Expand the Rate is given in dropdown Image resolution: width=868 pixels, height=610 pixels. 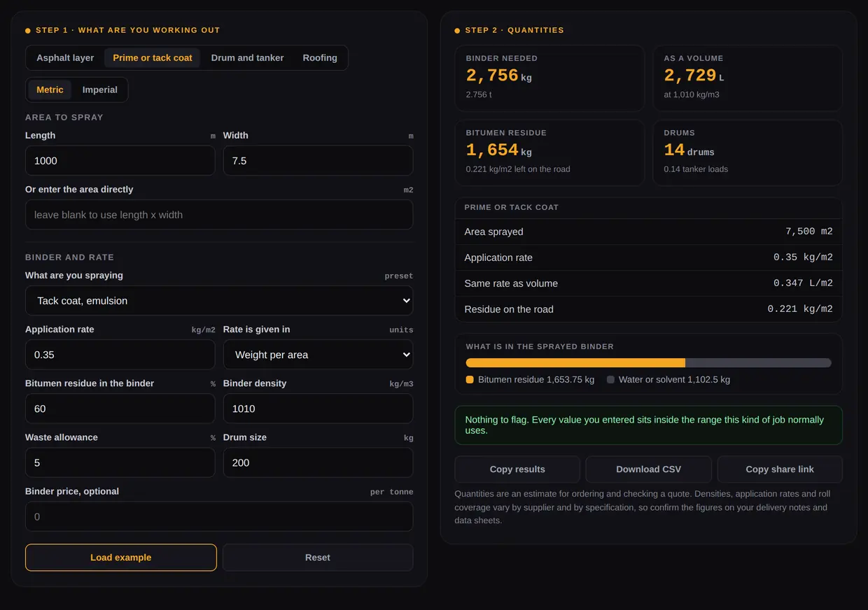click(x=318, y=355)
